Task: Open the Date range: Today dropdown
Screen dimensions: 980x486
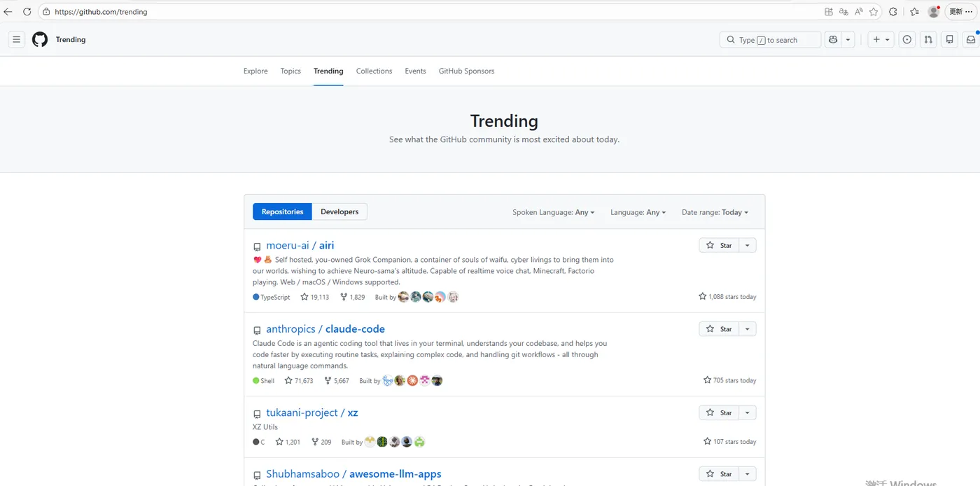Action: coord(715,212)
